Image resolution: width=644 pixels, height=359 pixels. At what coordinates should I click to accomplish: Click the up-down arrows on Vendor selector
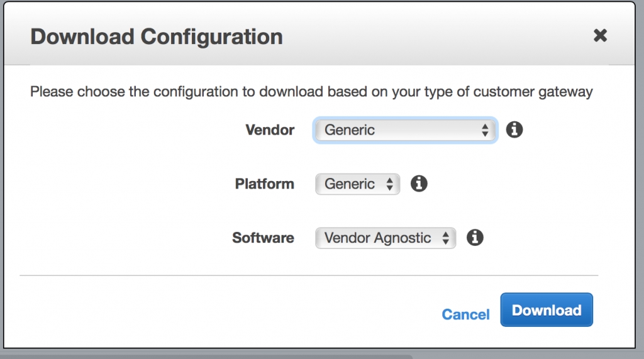coord(485,130)
